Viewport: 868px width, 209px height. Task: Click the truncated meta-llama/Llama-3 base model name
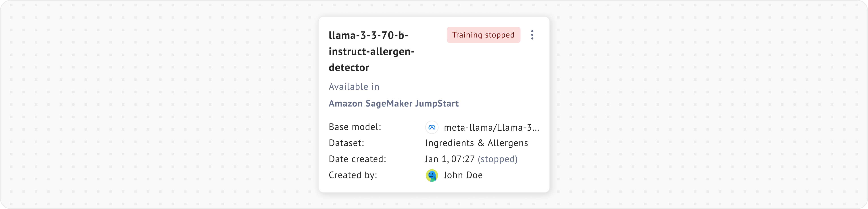click(491, 128)
